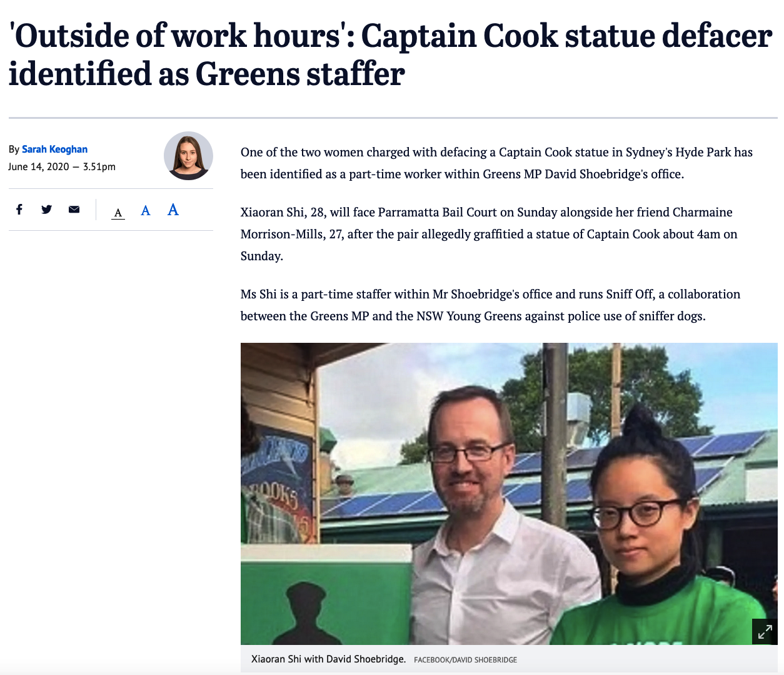Expand the article photo to fullscreen
784x675 pixels.
765,632
